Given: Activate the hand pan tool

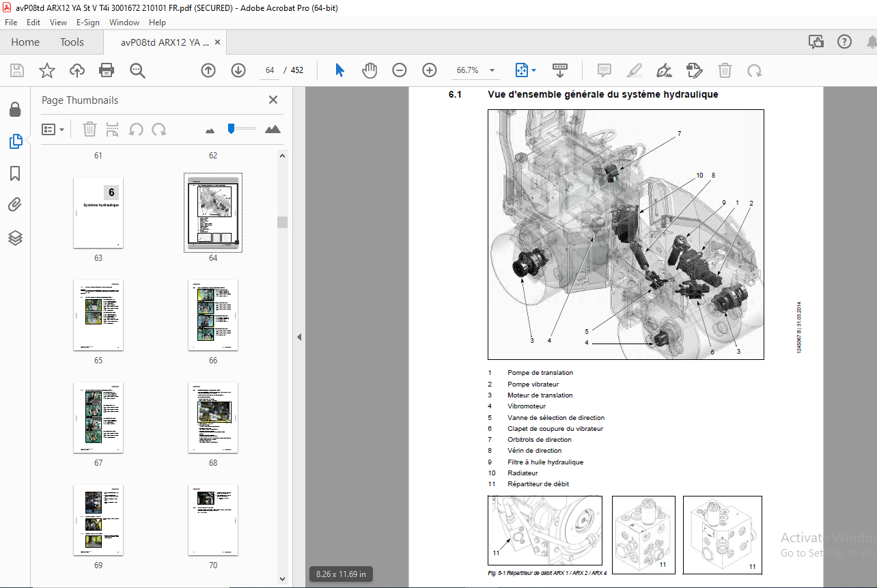Looking at the screenshot, I should pyautogui.click(x=369, y=70).
